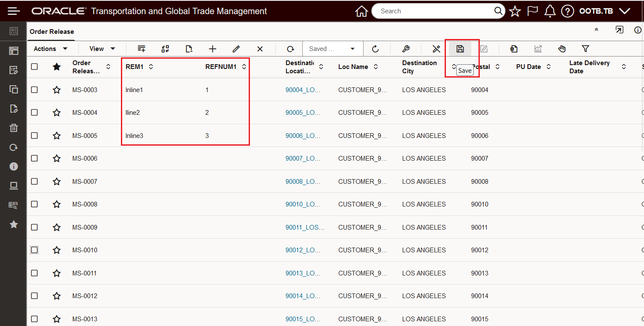Click the add row toolbar icon
This screenshot has height=326, width=644.
tap(141, 49)
